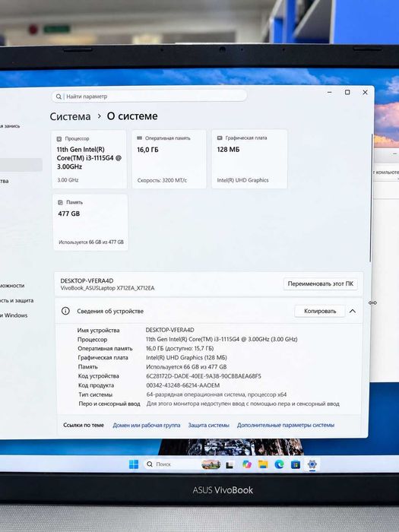Open File Explorer from the taskbar
399x532 pixels.
(x=263, y=464)
